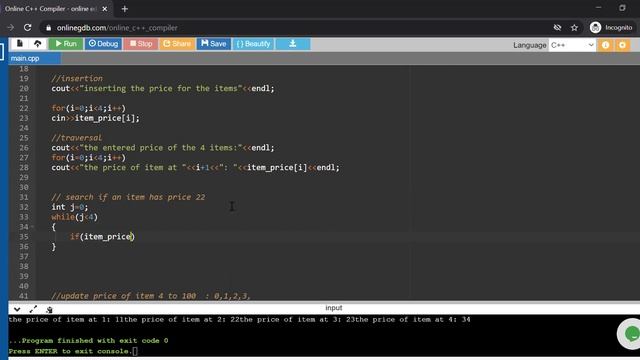Click the '// search if an item has price 22' comment
Viewport: 640px width, 360px height.
[x=128, y=197]
